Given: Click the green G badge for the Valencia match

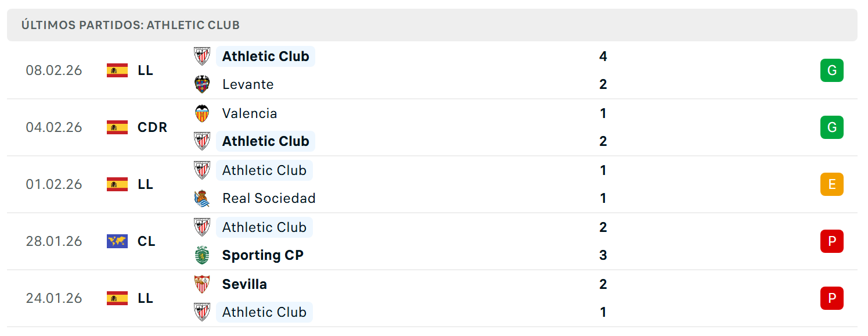Looking at the screenshot, I should [831, 127].
